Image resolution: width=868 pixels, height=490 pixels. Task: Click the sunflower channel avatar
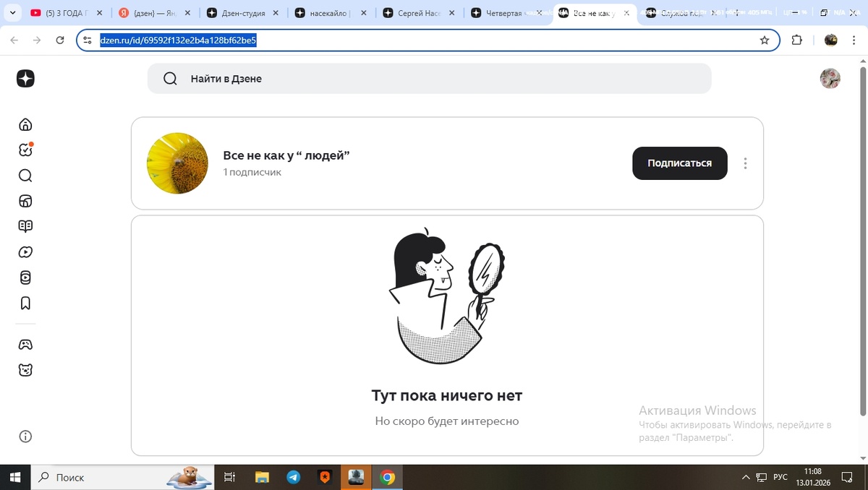tap(177, 163)
